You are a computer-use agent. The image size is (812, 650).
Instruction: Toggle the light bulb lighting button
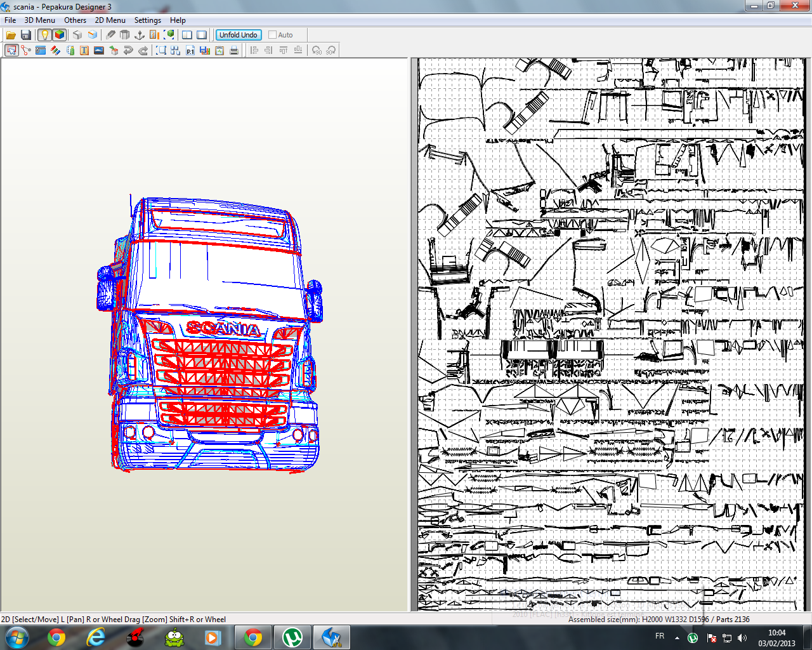point(44,35)
